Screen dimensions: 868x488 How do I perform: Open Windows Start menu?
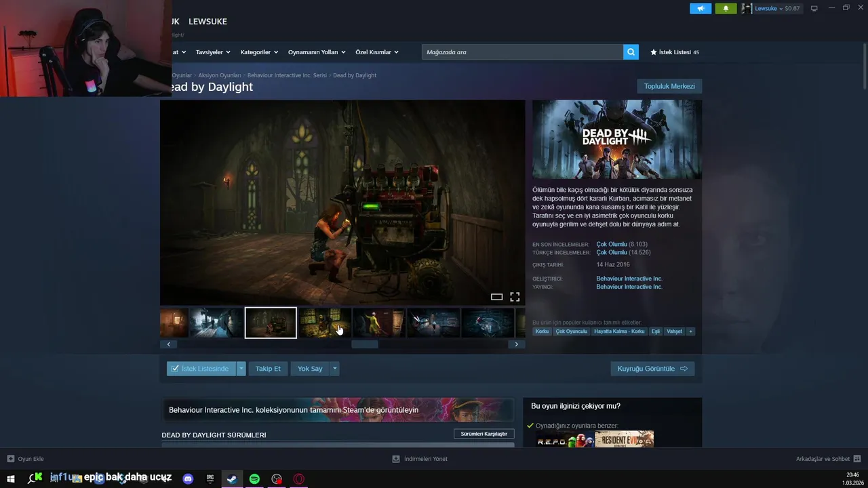point(10,479)
